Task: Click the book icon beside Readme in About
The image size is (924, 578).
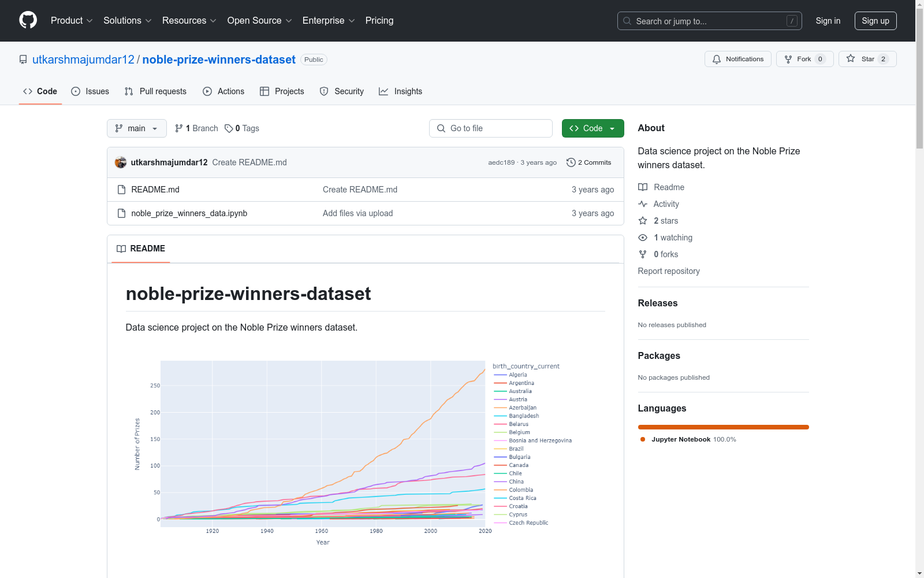Action: 643,187
